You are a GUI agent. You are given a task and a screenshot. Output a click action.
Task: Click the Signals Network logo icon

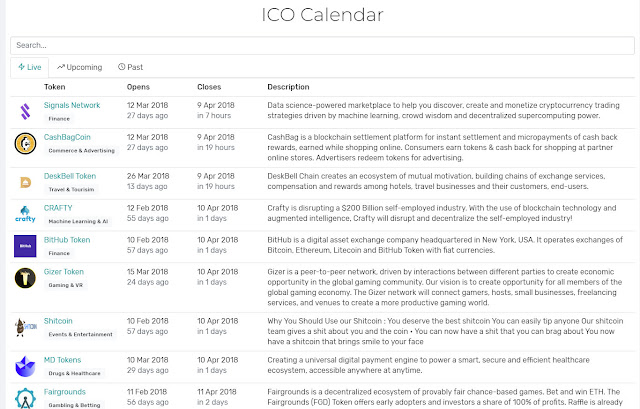[25, 110]
